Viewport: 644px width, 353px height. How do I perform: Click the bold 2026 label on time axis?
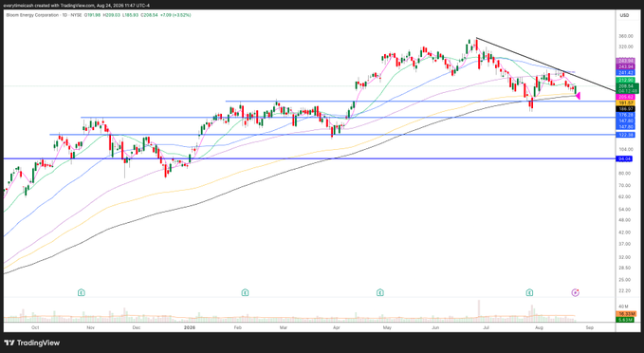coord(190,327)
